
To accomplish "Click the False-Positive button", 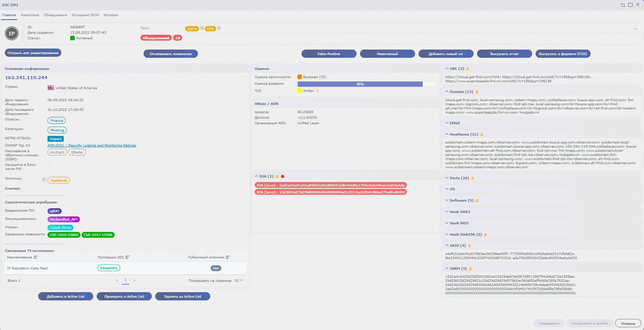I will [x=329, y=54].
